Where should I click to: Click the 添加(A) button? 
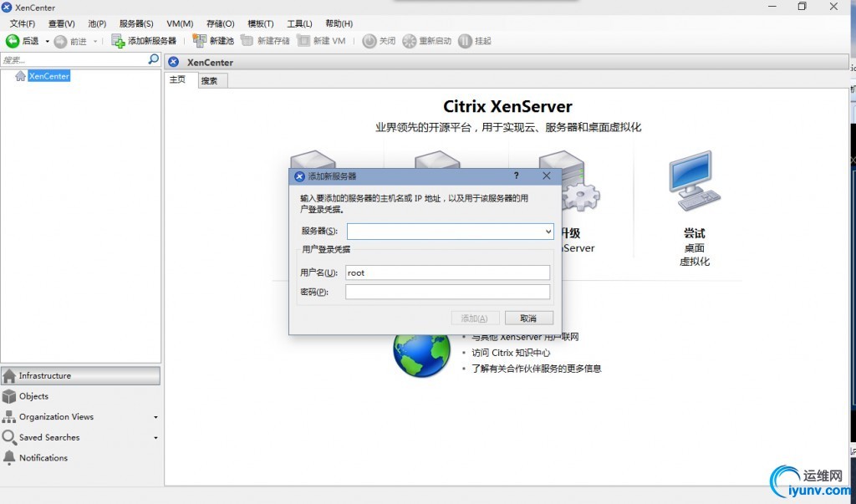[x=476, y=318]
